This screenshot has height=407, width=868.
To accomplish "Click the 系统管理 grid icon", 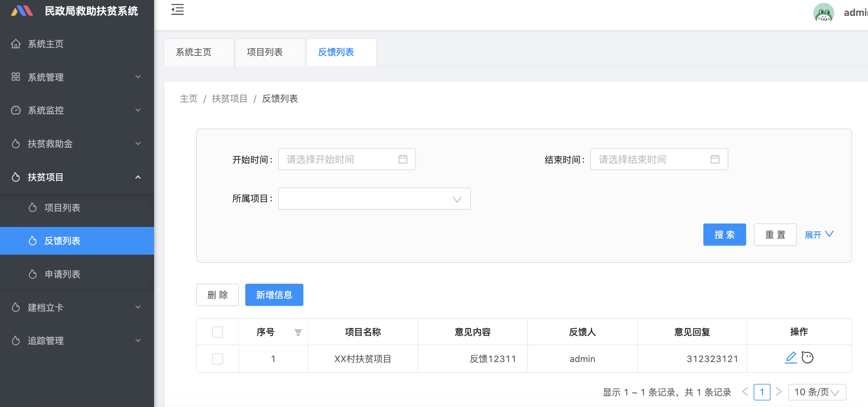I will [x=16, y=77].
